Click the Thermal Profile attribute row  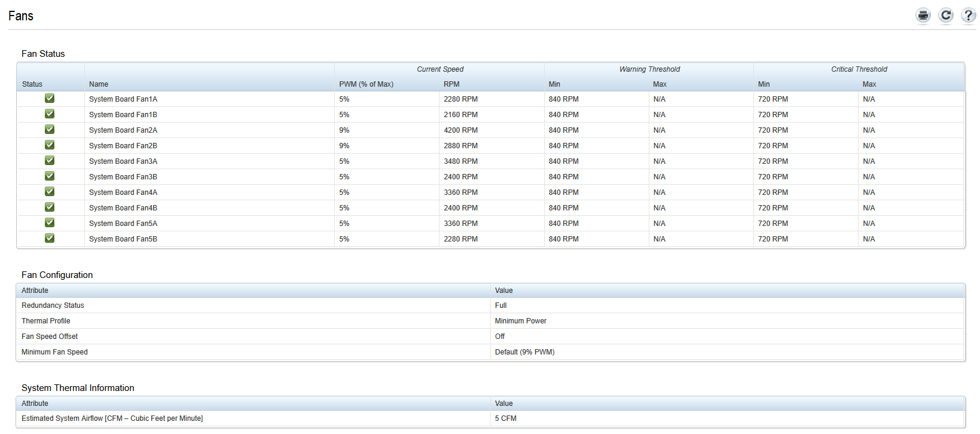click(x=46, y=321)
